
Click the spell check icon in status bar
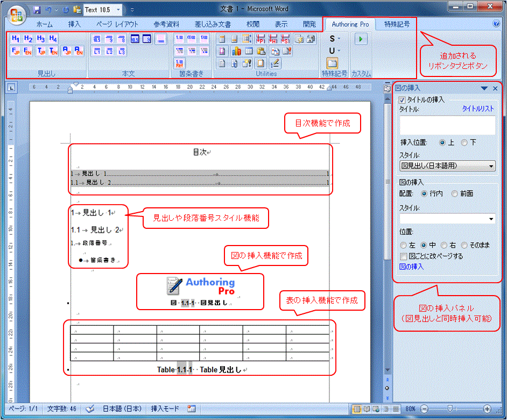pos(90,409)
